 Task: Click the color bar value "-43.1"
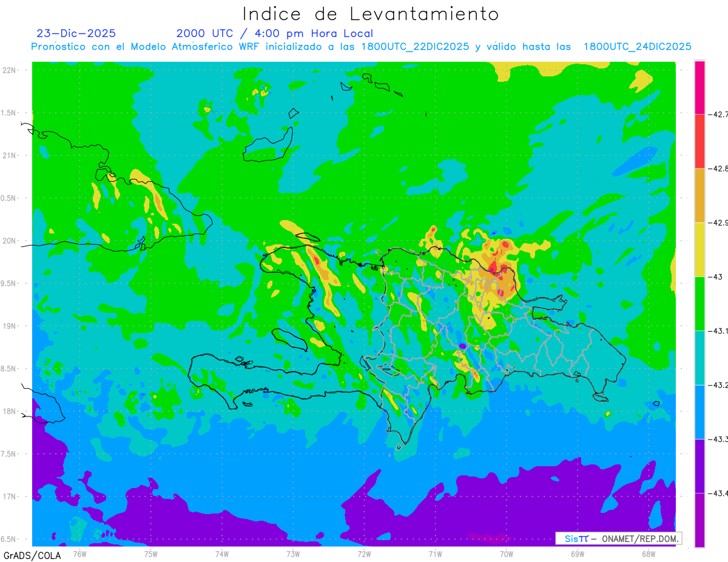(718, 330)
